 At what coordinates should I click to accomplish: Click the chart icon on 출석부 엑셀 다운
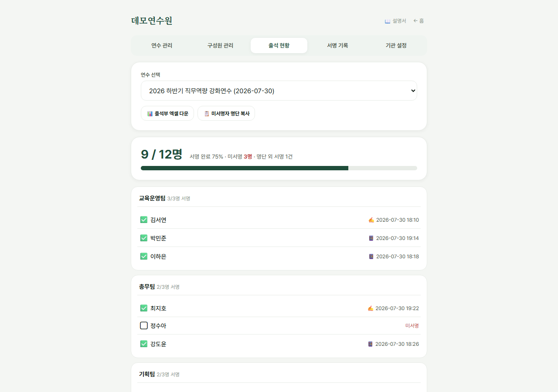150,114
